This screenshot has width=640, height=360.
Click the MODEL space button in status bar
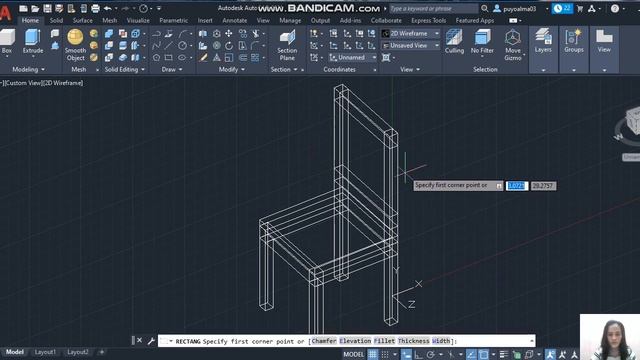[x=353, y=354]
